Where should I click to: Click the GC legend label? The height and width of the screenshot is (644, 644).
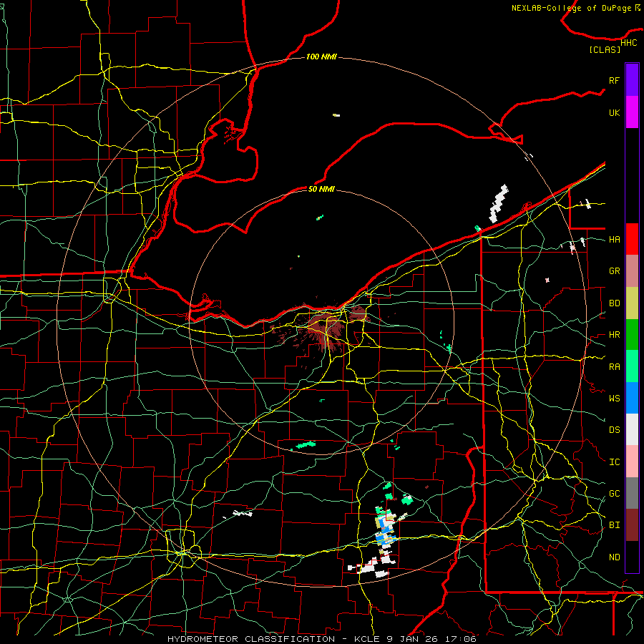pos(615,494)
